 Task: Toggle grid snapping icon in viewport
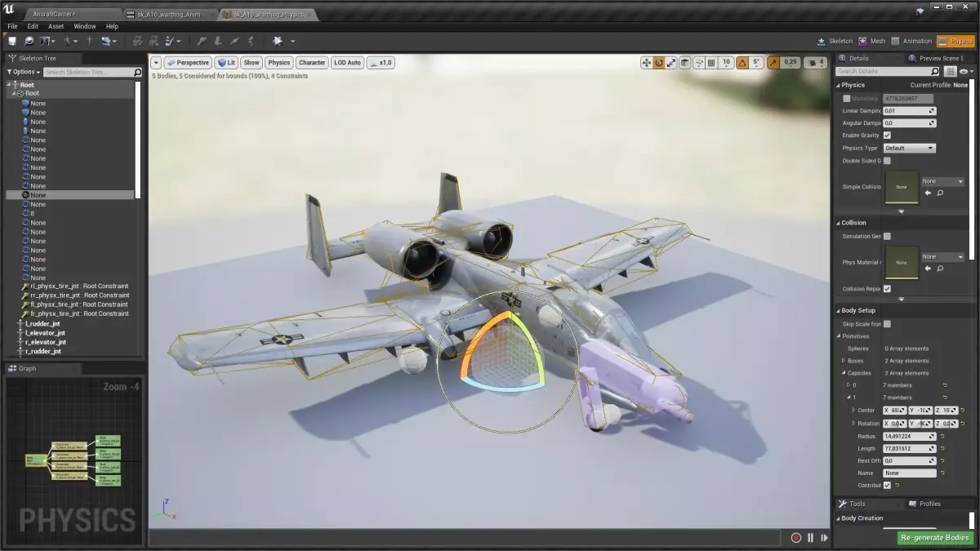(711, 63)
